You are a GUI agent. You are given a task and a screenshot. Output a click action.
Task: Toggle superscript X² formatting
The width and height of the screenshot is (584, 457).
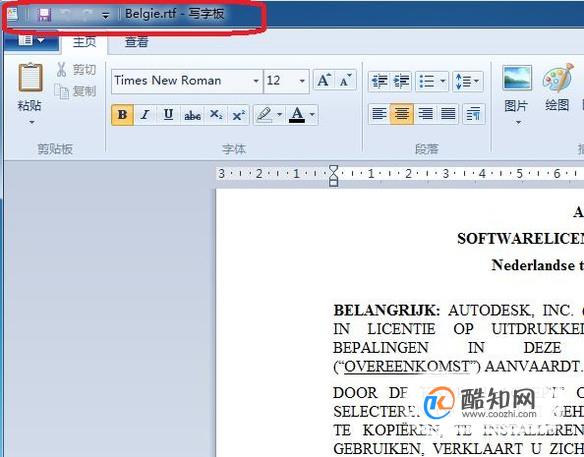tap(238, 115)
